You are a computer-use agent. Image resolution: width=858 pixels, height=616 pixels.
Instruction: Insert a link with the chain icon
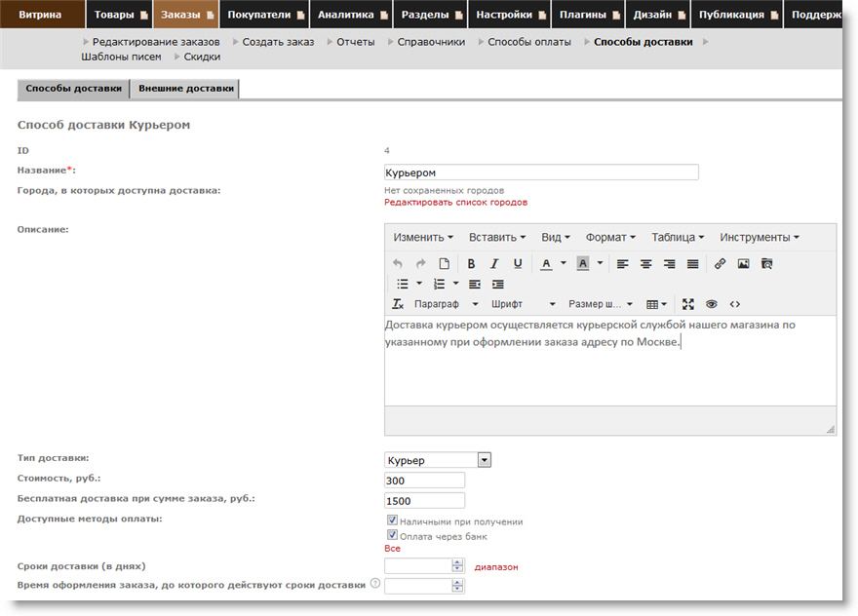(x=720, y=264)
